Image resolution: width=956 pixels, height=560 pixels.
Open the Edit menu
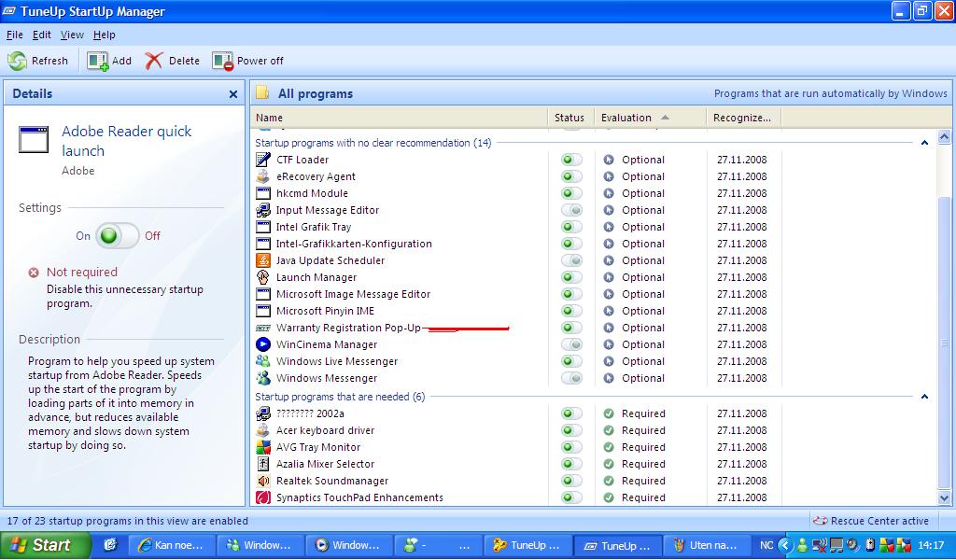coord(41,35)
